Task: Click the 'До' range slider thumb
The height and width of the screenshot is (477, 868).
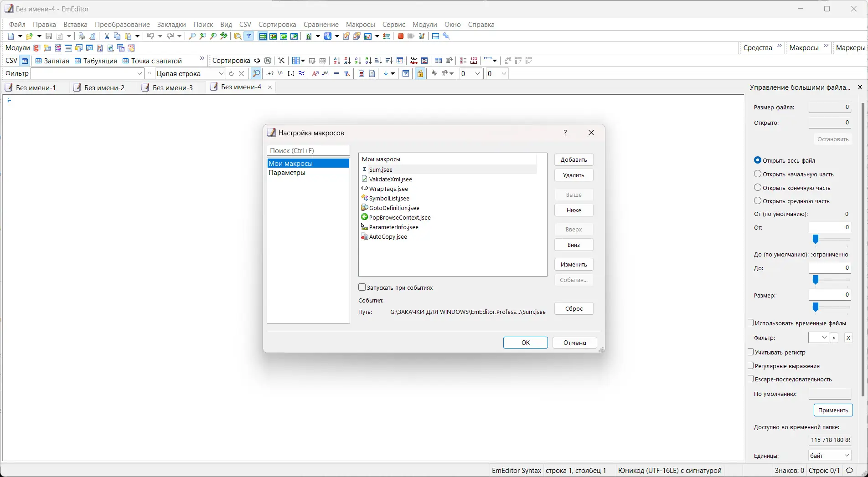Action: click(x=816, y=280)
